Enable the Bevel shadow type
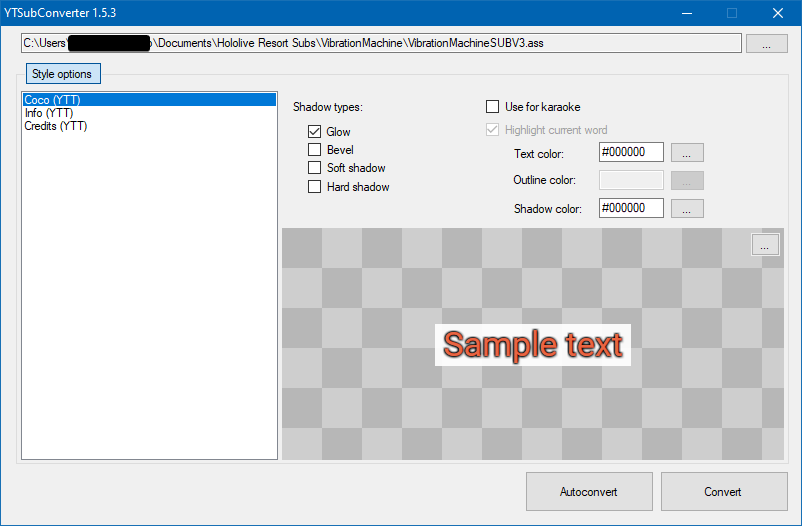Image resolution: width=802 pixels, height=526 pixels. click(x=314, y=149)
